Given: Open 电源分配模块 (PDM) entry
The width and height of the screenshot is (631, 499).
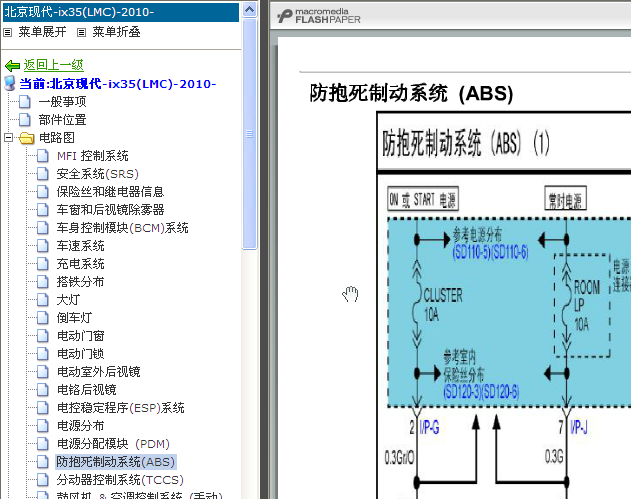Looking at the screenshot, I should pos(113,443).
